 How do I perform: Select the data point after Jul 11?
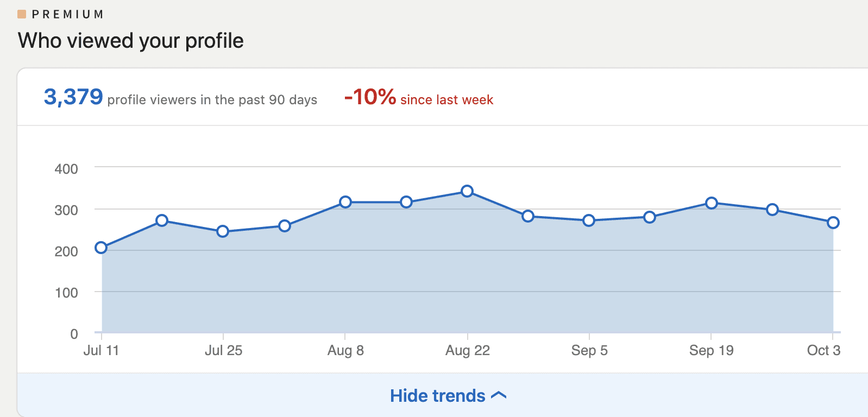click(x=162, y=220)
